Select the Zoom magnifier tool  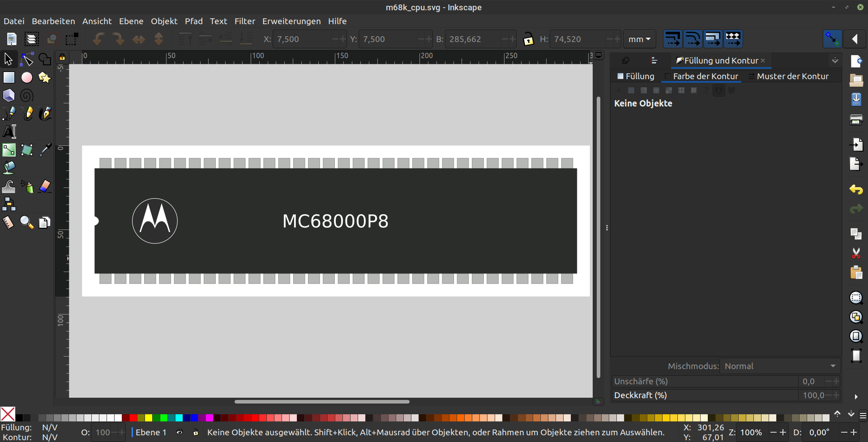(27, 222)
